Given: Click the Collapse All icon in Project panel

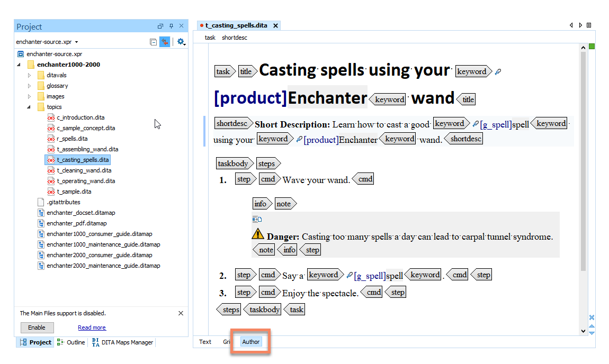Looking at the screenshot, I should pyautogui.click(x=153, y=42).
